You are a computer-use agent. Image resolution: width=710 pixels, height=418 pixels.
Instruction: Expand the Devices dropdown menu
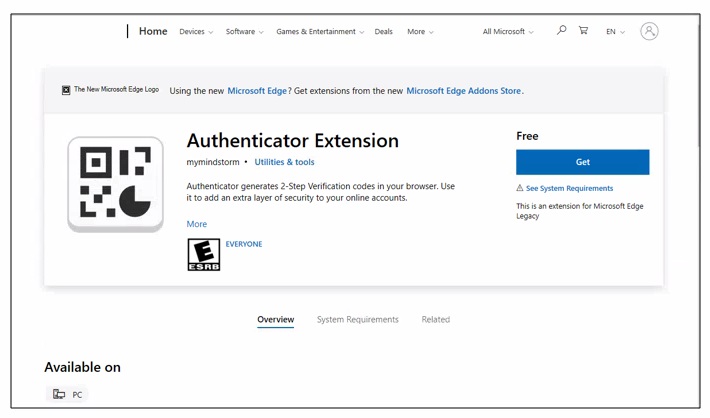(196, 32)
